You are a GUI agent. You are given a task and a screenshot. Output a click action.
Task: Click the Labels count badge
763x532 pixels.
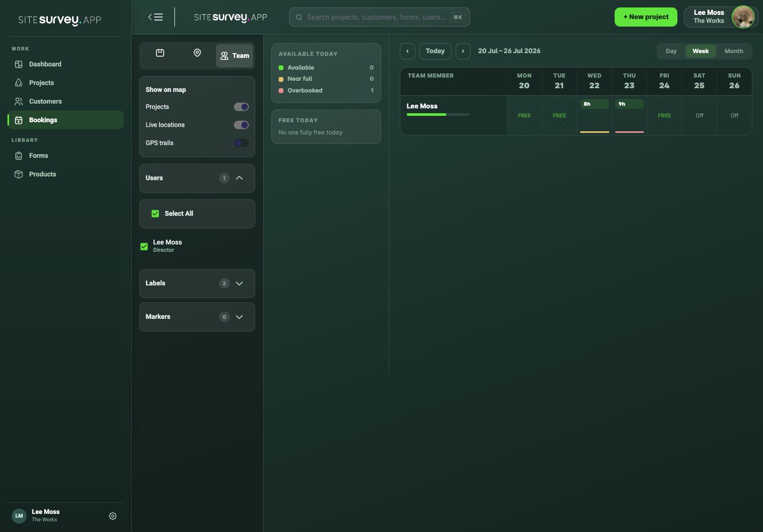coord(224,283)
